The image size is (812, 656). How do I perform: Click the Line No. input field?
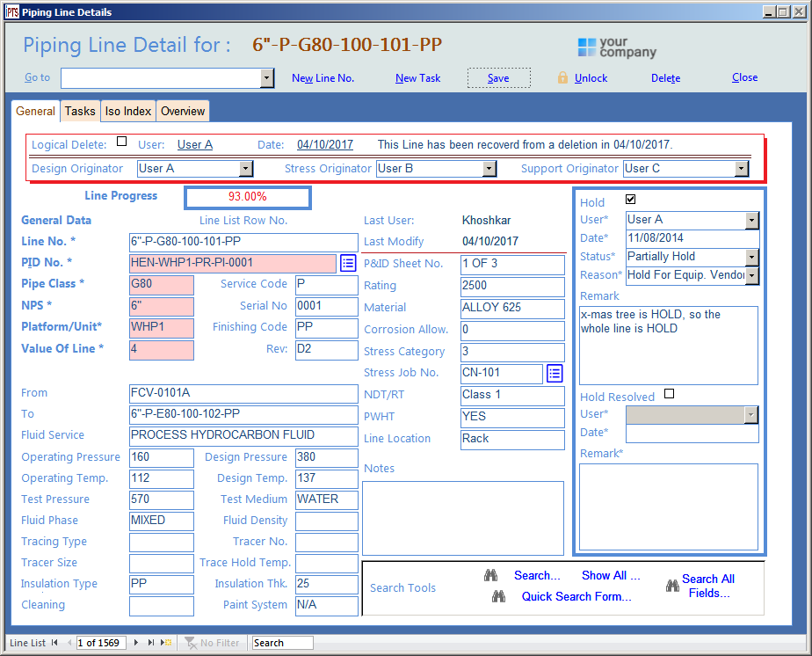click(243, 242)
